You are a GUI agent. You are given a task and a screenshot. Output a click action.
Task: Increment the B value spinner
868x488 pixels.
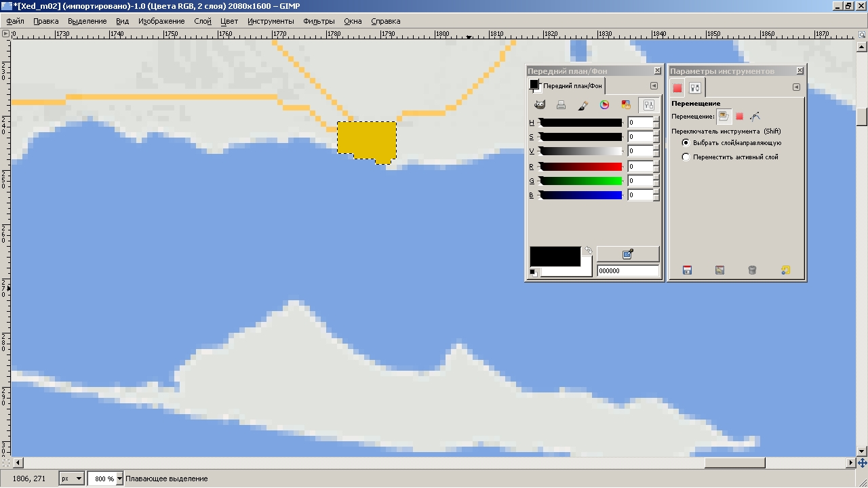click(x=656, y=192)
